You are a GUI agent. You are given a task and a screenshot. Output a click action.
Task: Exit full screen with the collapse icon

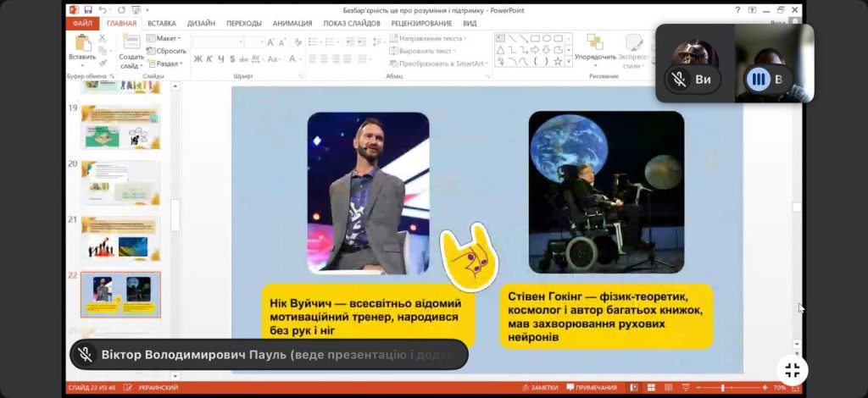(793, 370)
